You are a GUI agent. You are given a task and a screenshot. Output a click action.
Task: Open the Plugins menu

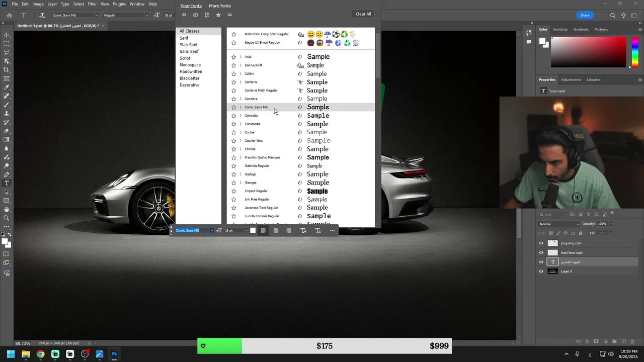tap(119, 4)
